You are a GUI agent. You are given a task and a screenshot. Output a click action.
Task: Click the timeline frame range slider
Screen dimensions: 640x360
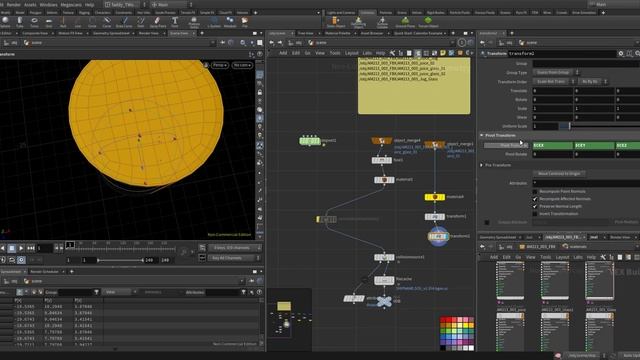coord(120,260)
